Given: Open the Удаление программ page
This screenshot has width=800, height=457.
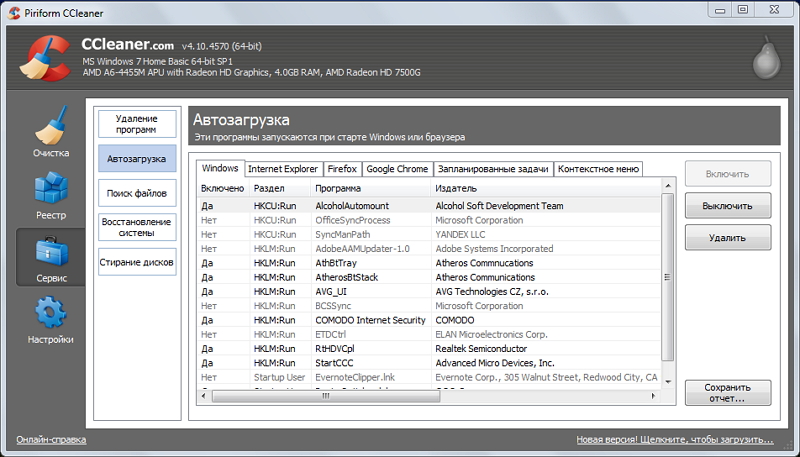Looking at the screenshot, I should [136, 125].
